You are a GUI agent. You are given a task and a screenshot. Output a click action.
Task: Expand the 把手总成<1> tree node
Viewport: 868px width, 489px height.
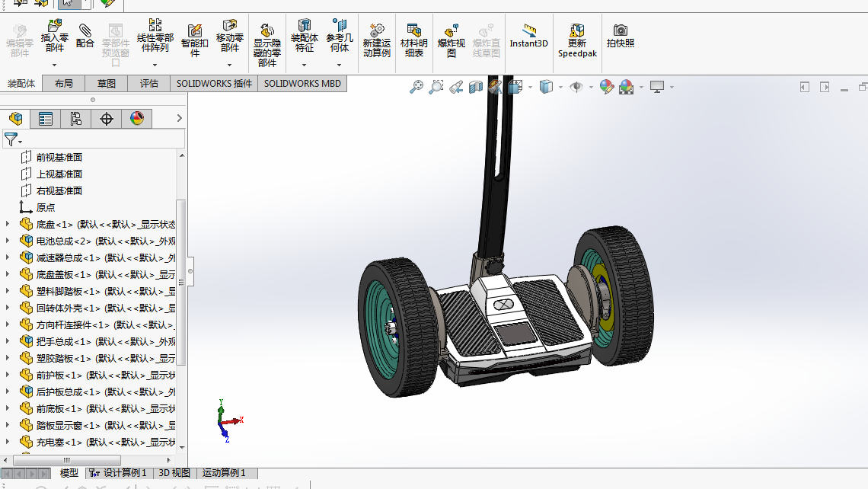[7, 341]
